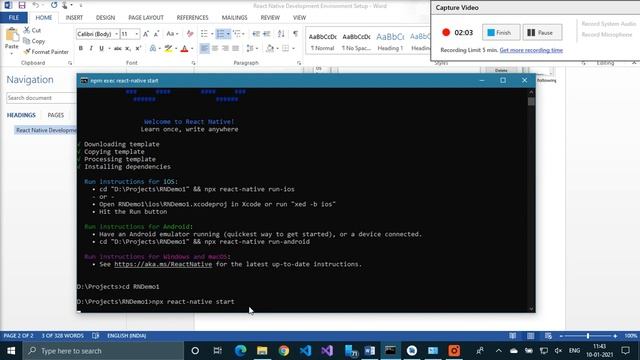
Task: Toggle Align Left paragraph alignment
Action: (x=204, y=49)
